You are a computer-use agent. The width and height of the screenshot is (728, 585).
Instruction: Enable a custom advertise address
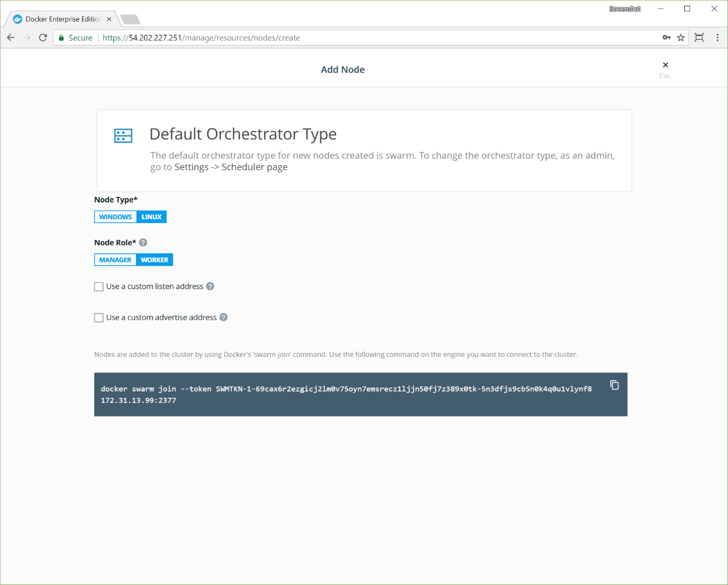[98, 318]
